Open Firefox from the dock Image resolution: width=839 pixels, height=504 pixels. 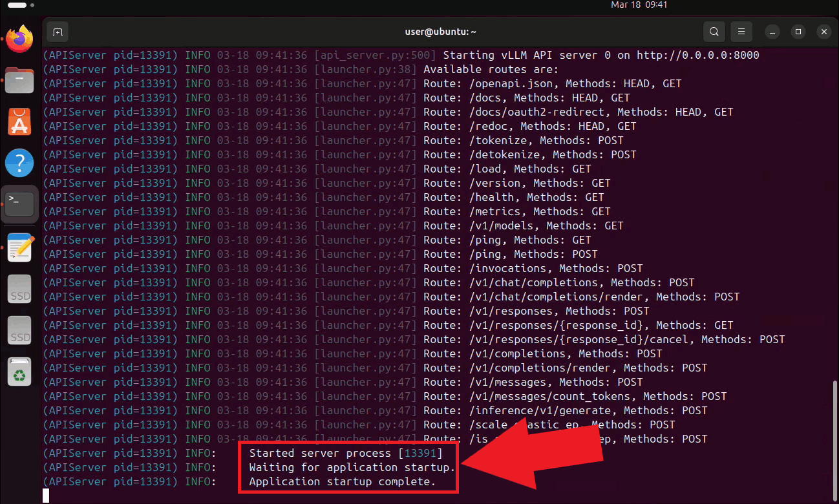pyautogui.click(x=19, y=39)
